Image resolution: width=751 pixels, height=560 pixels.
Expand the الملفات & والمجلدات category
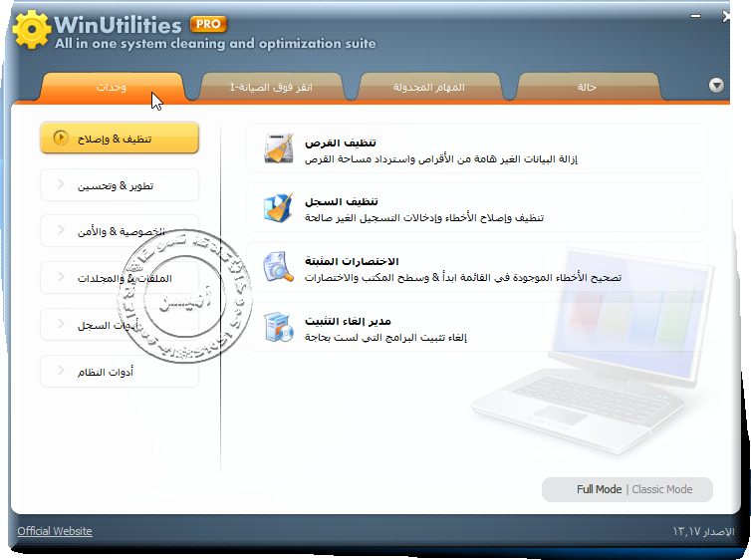[x=120, y=278]
